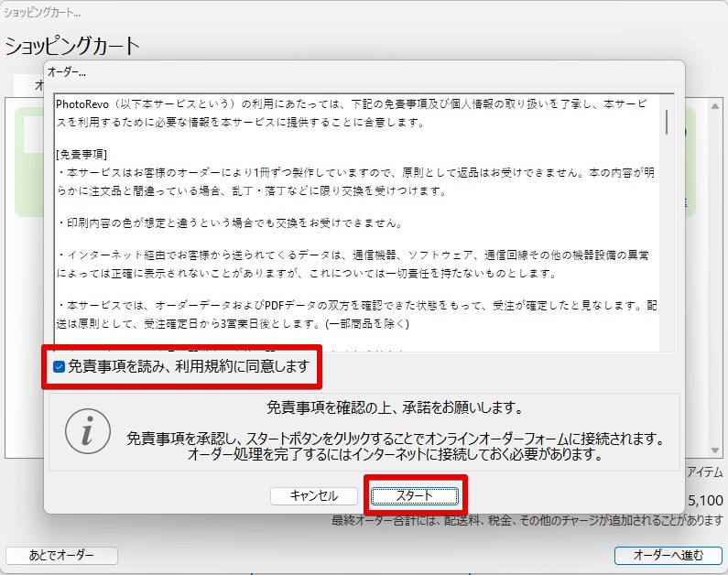
Task: Click the オーダーへ進む button
Action: coord(668,556)
